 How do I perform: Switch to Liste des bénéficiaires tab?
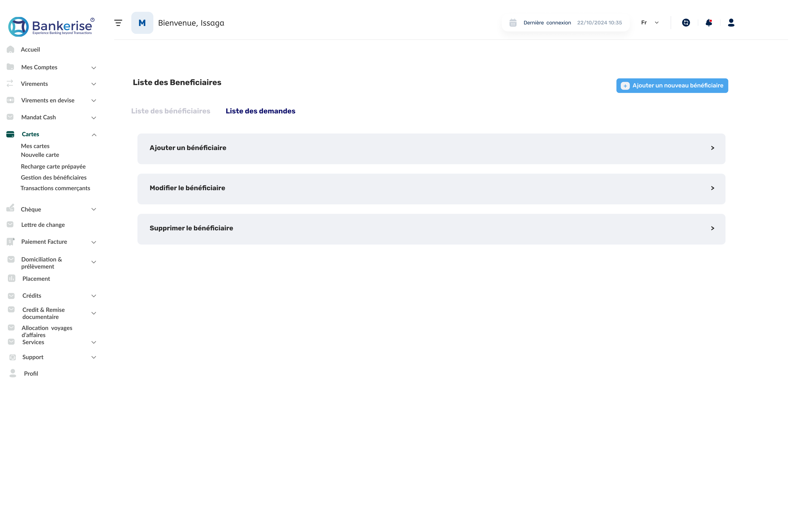click(x=171, y=111)
